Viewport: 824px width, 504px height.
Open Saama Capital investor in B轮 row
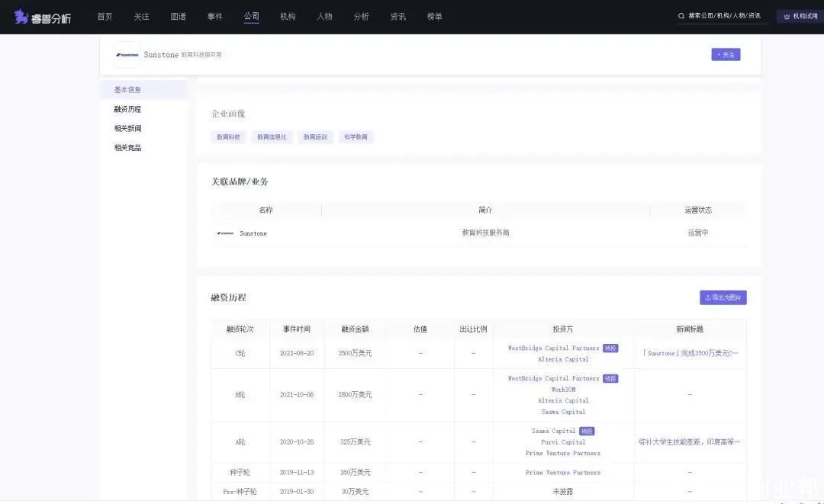tap(563, 413)
